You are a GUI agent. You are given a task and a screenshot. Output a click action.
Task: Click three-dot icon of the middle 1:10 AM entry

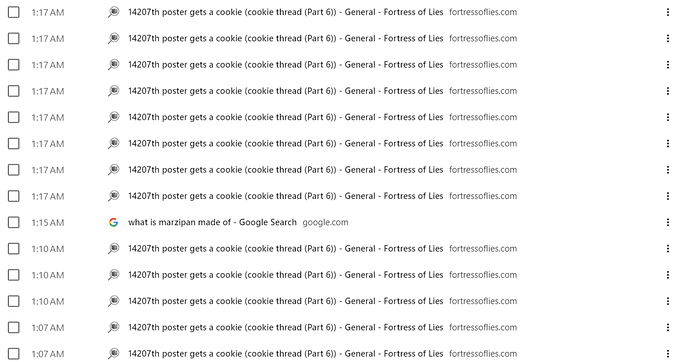(667, 275)
